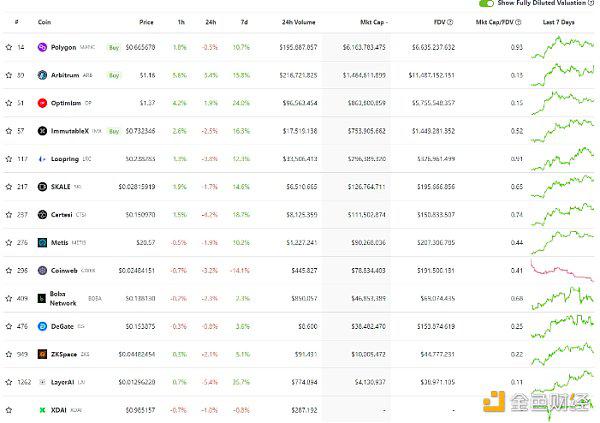Screen dimensions: 600x423
Task: Select Coinweb 7d change -14.1%
Action: tap(240, 271)
